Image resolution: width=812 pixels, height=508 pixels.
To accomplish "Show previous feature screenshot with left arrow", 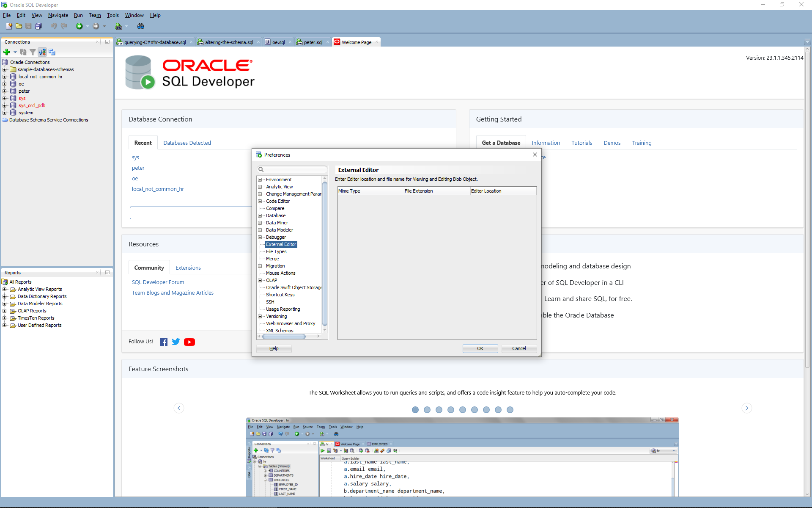I will 179,408.
